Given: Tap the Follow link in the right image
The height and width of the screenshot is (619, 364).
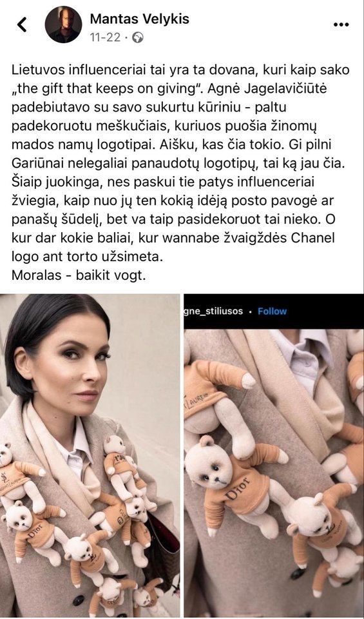Looking at the screenshot, I should pyautogui.click(x=272, y=311).
